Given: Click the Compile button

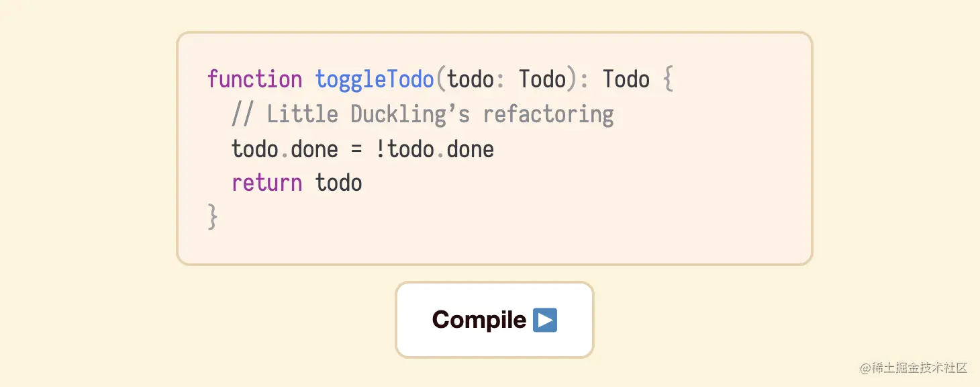Looking at the screenshot, I should click(494, 320).
